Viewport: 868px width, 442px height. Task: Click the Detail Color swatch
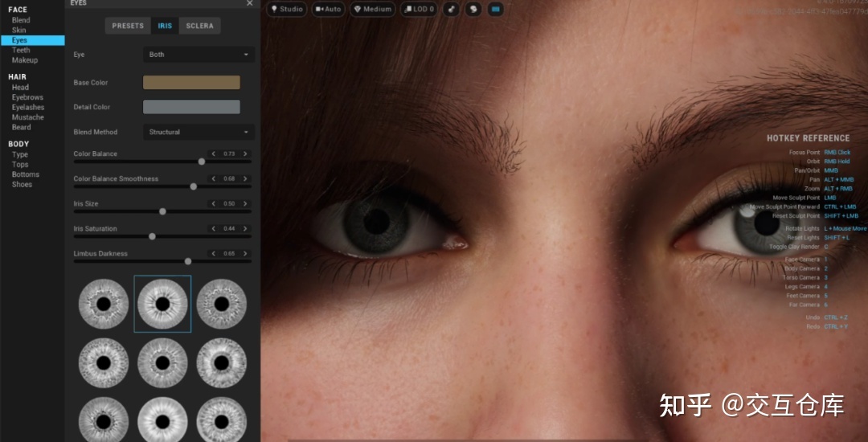pos(191,107)
